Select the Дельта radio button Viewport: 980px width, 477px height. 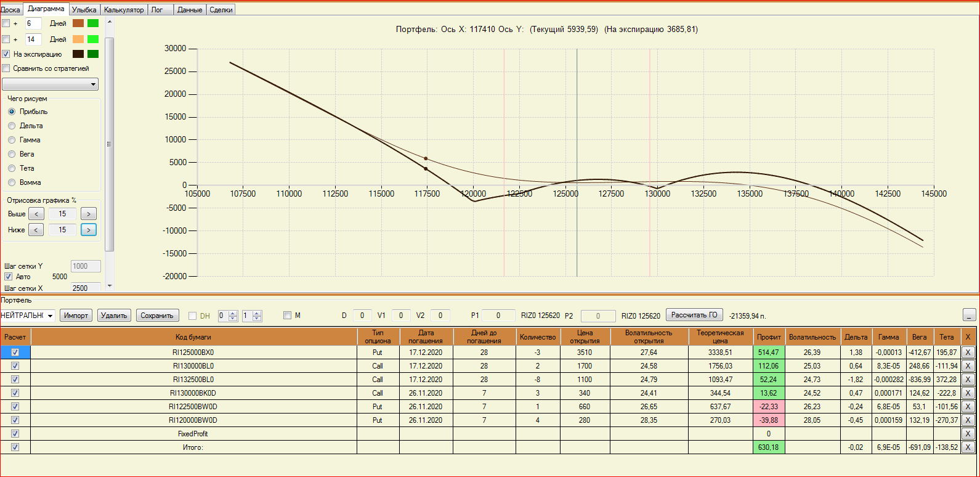12,126
